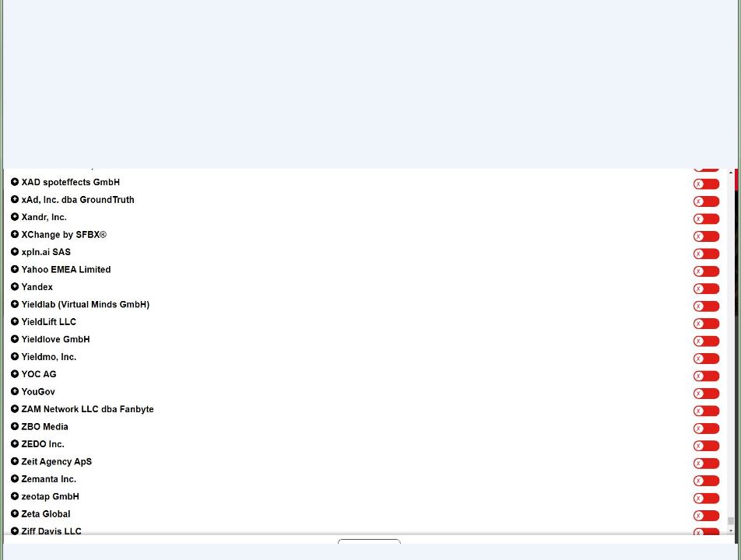Click the plus icon beside ZBO Media

pyautogui.click(x=15, y=426)
